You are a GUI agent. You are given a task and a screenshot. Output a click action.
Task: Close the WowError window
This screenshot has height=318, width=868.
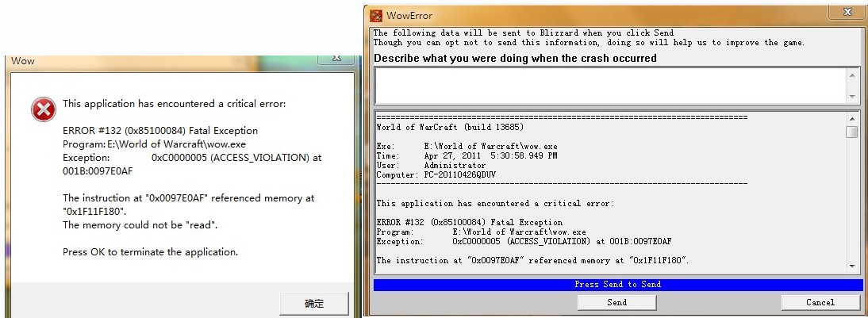coord(847,12)
